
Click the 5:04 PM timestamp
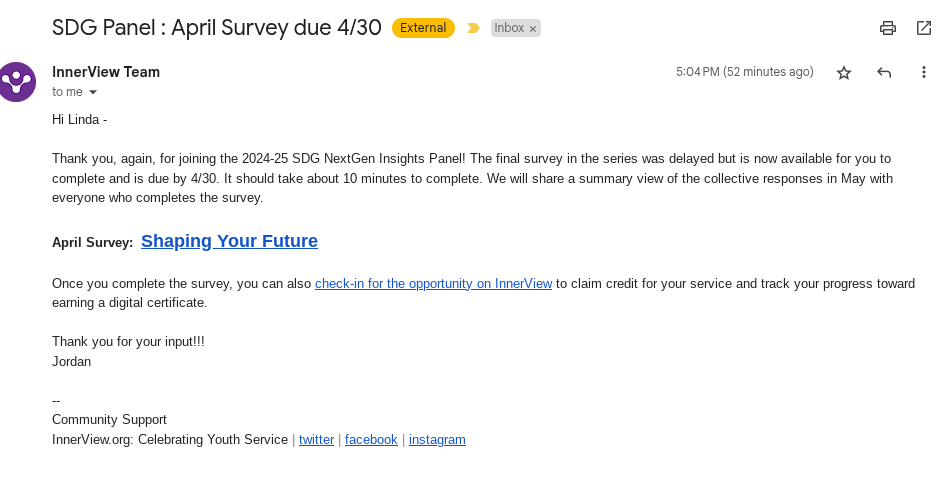[744, 72]
